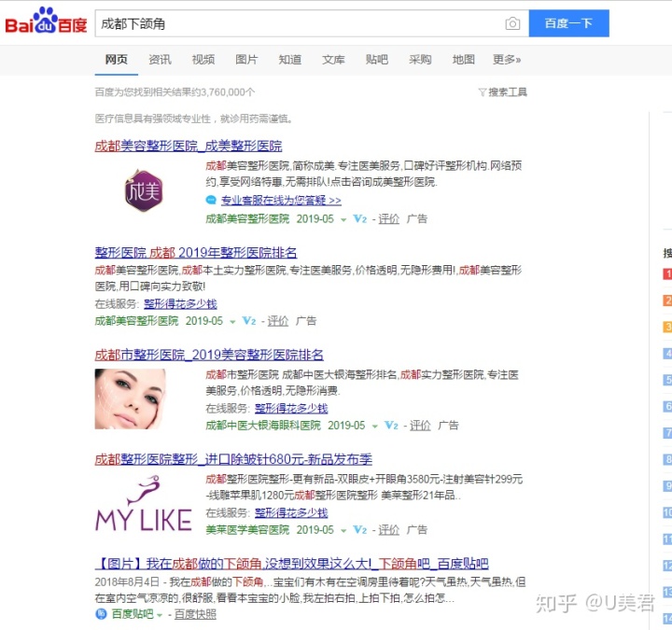
Task: Expand the 更多» tab menu
Action: [x=507, y=60]
